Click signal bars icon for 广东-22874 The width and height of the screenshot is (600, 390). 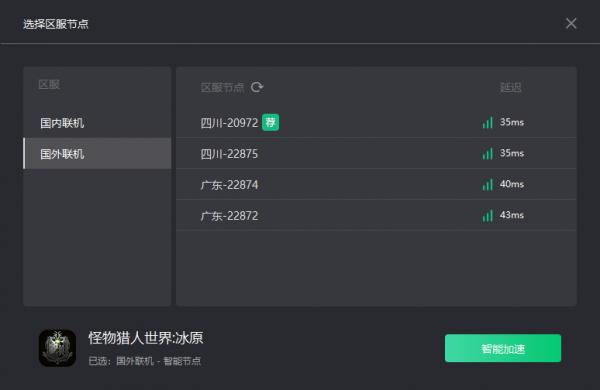[488, 184]
